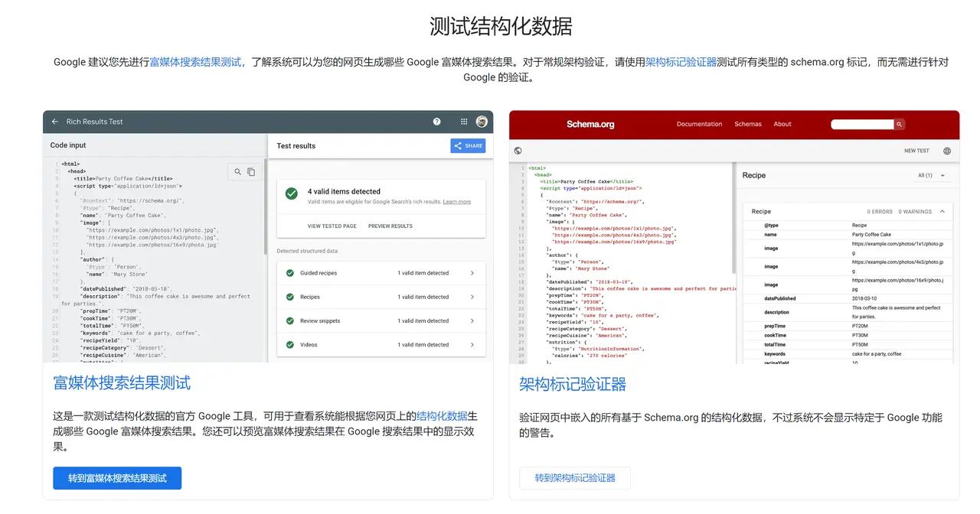Image resolution: width=980 pixels, height=514 pixels.
Task: Click the magnifier icon in the Code input panel
Action: click(x=238, y=172)
